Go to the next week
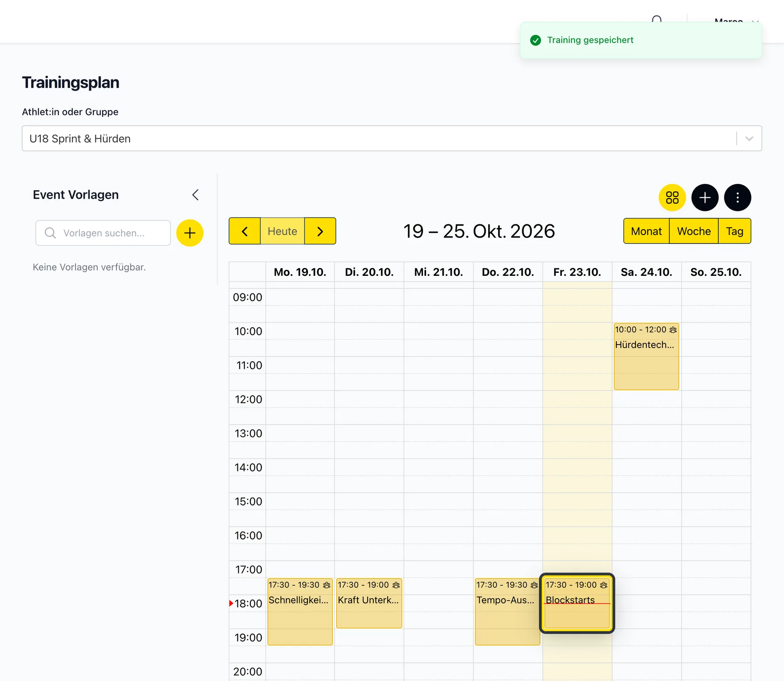The height and width of the screenshot is (681, 784). coord(320,231)
